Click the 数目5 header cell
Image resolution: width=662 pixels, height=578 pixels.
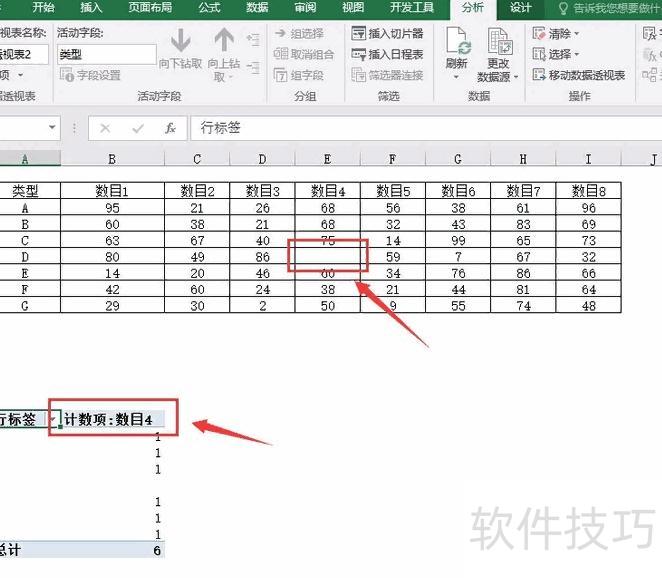click(393, 191)
